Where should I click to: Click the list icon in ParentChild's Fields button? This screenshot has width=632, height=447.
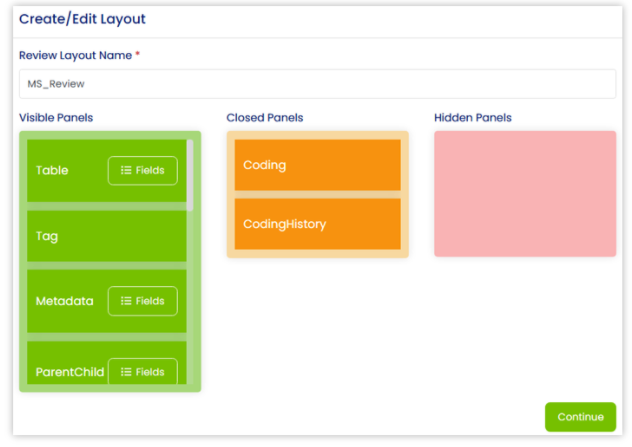pos(126,372)
